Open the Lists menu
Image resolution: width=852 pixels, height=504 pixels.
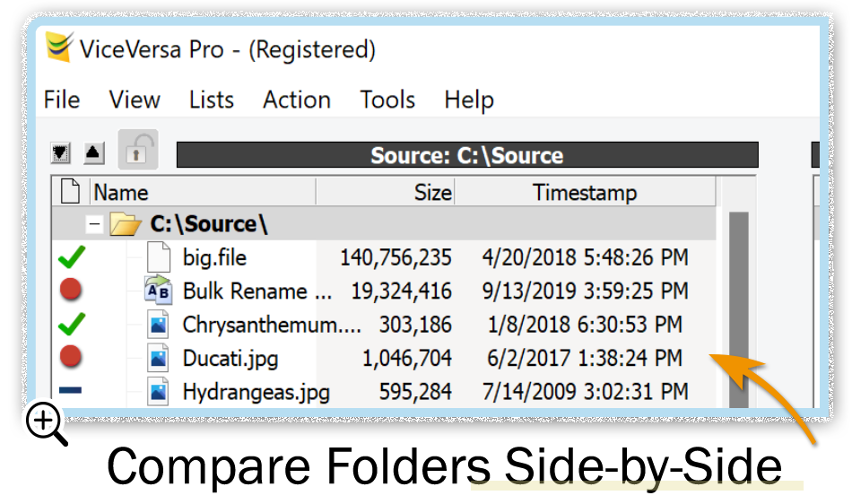212,100
